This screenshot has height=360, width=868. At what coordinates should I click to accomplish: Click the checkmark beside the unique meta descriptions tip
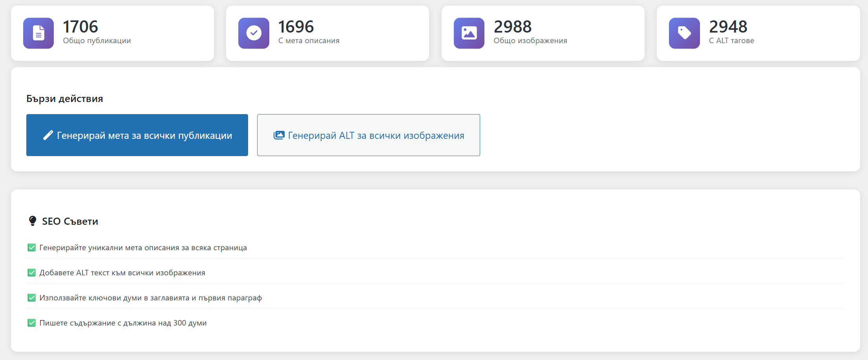(x=32, y=247)
